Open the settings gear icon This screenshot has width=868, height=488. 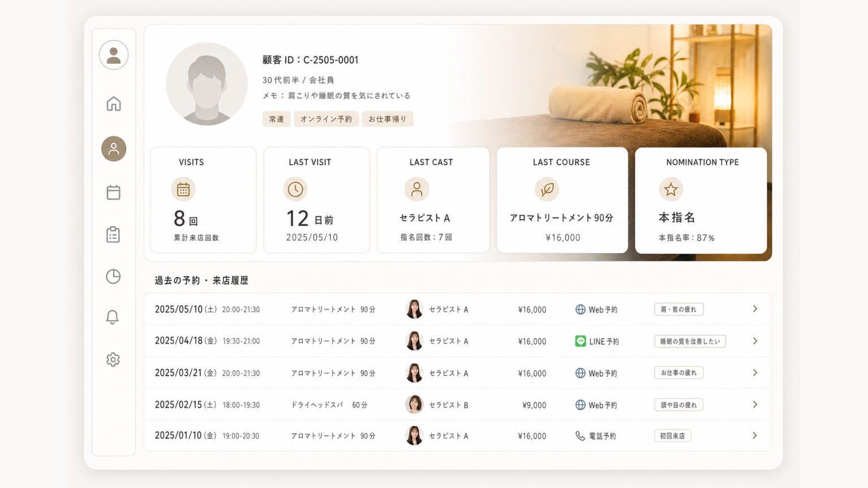point(113,359)
